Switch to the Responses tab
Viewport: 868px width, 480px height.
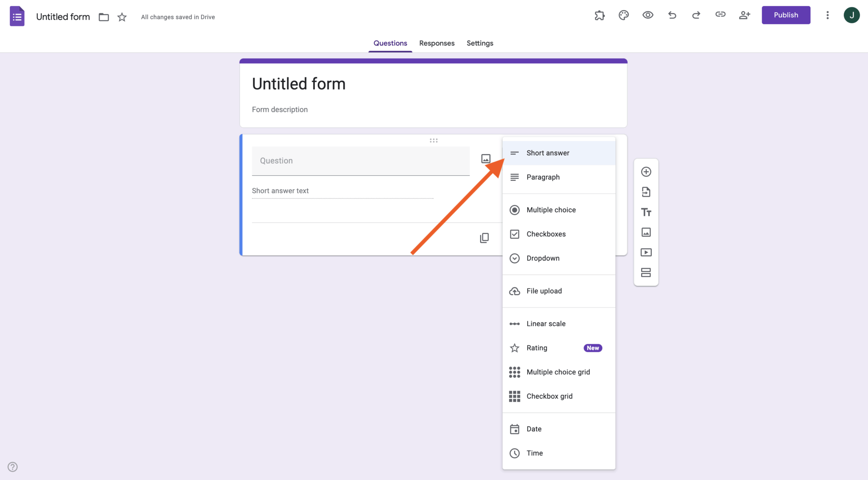(437, 43)
